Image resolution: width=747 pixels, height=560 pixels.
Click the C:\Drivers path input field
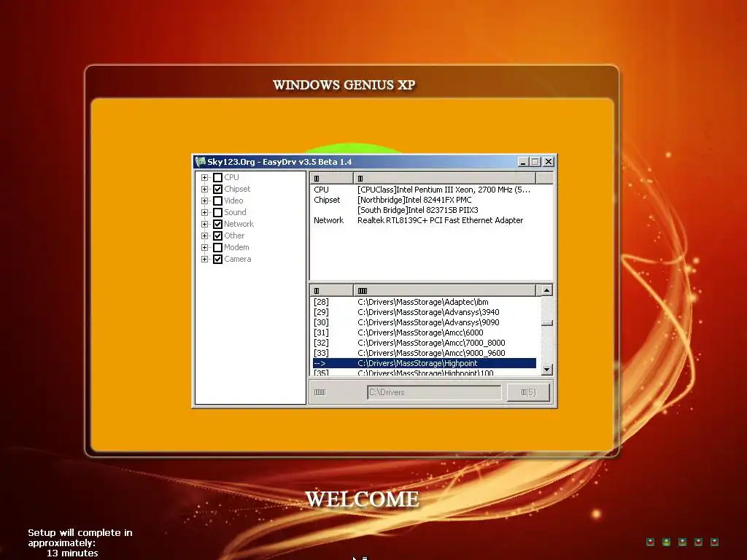[434, 392]
